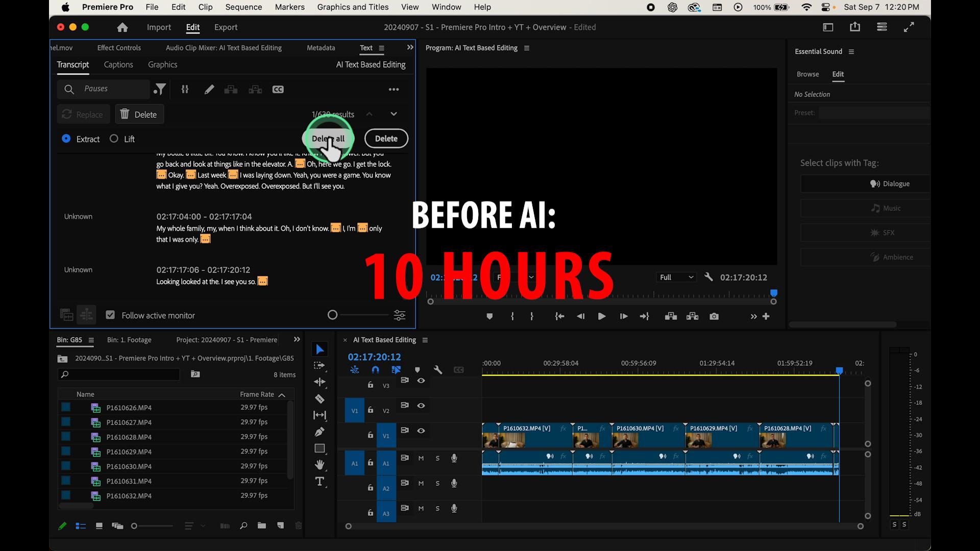Screen dimensions: 980x551
Task: Click the transcript filter funnel icon
Action: (x=160, y=89)
